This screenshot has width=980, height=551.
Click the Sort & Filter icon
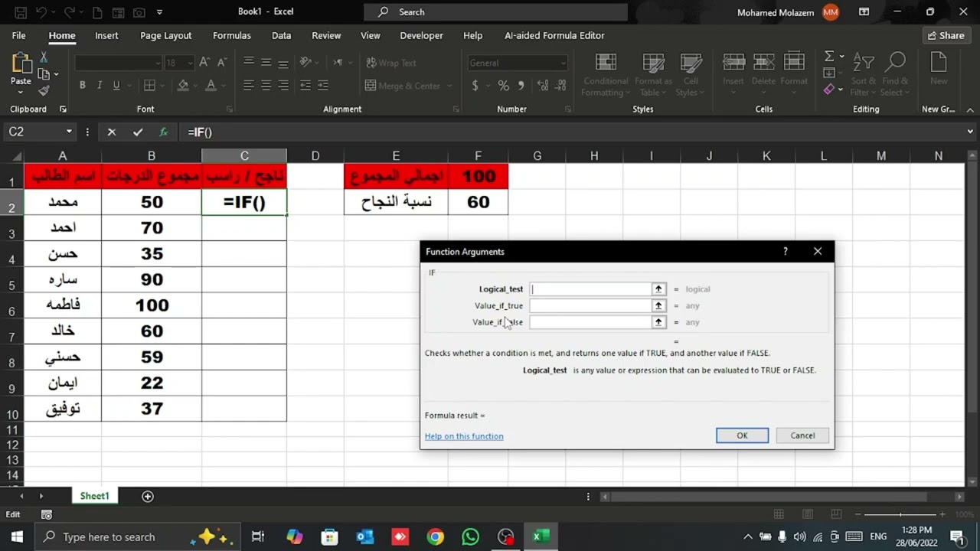coord(864,64)
